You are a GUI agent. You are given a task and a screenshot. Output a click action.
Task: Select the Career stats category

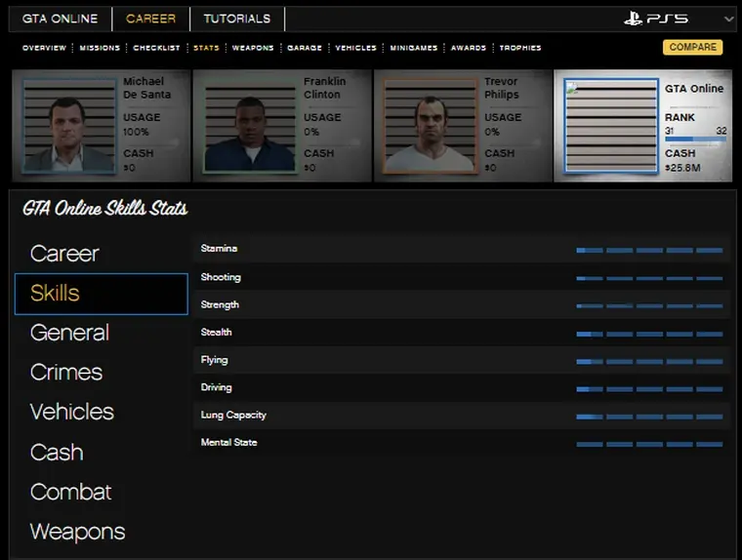click(x=64, y=254)
